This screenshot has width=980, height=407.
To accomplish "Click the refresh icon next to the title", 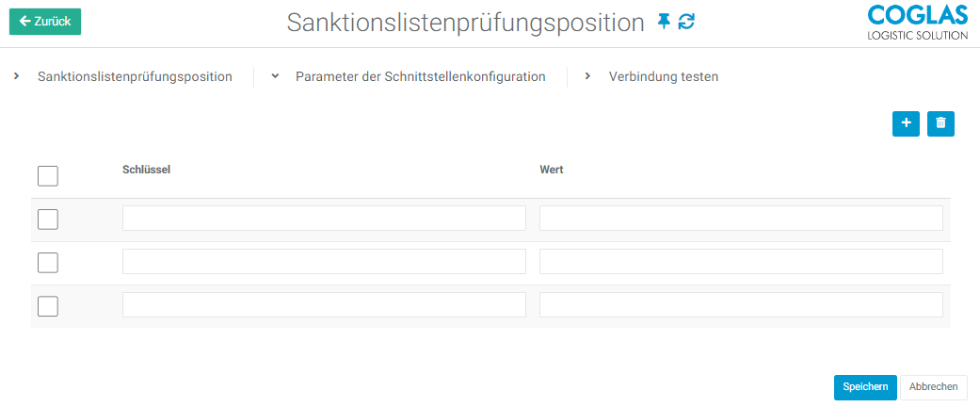I will 686,21.
